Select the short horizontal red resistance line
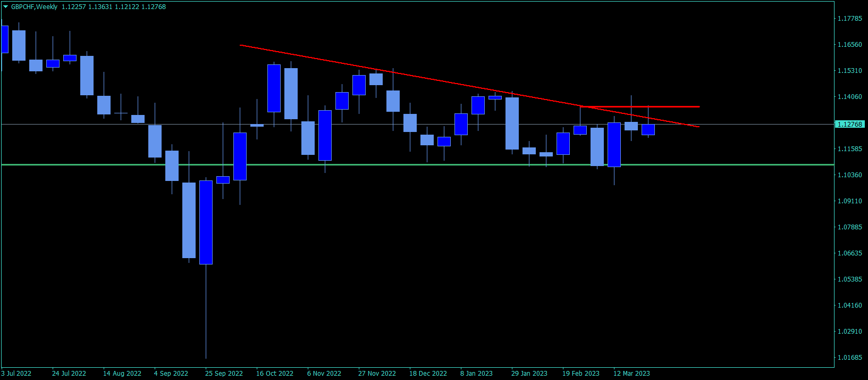The height and width of the screenshot is (380, 868). 640,106
